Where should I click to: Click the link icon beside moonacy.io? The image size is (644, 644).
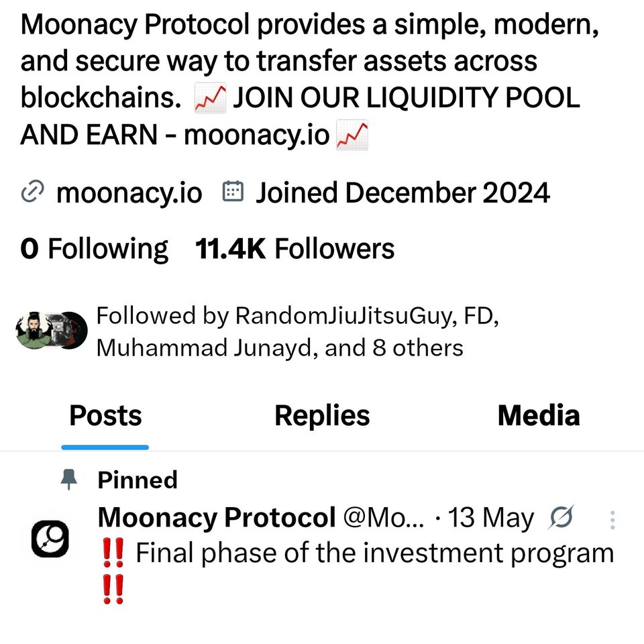coord(31,193)
